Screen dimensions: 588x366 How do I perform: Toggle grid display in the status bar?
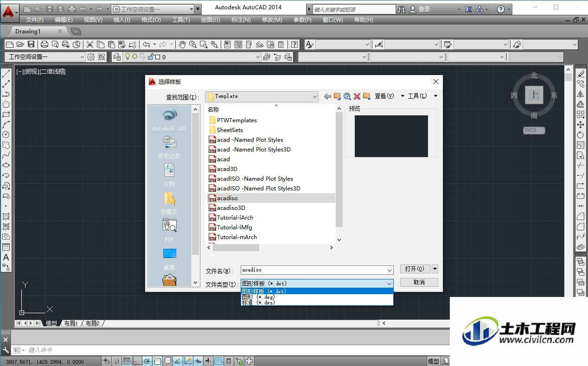(126, 361)
